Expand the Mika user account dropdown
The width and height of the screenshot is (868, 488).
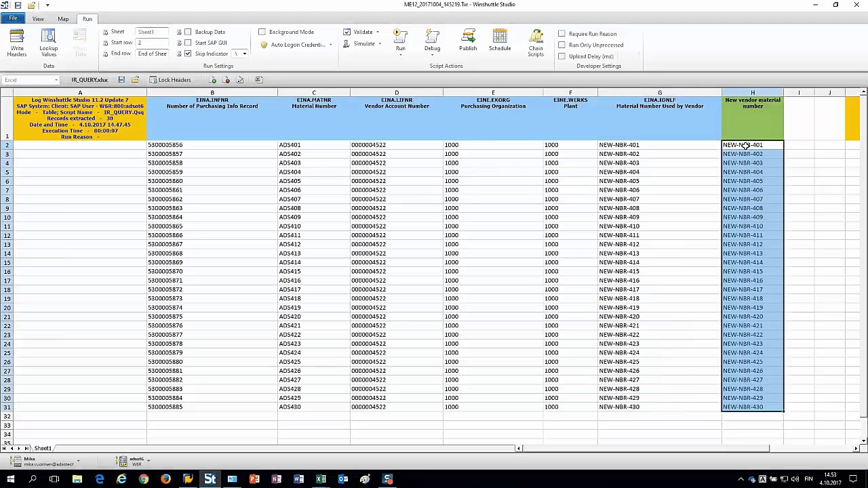pyautogui.click(x=78, y=461)
